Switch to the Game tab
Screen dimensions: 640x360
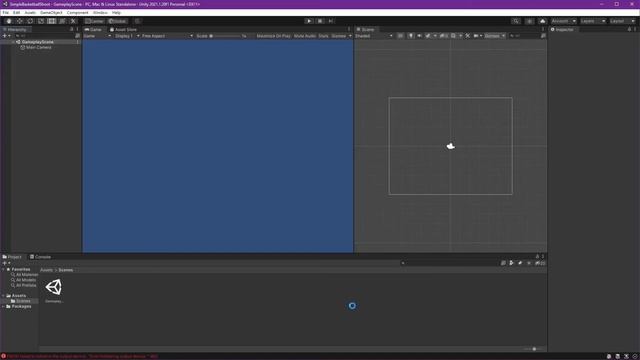(x=93, y=29)
